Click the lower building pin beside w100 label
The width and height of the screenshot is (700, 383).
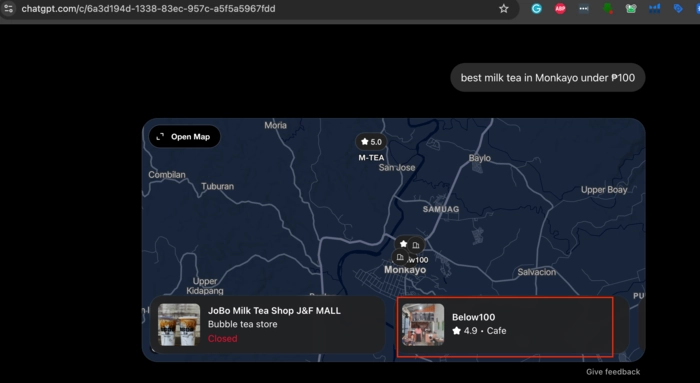400,258
